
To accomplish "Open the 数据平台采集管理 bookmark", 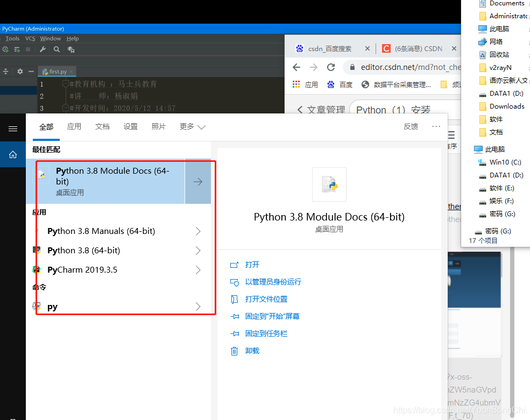I will click(x=396, y=84).
